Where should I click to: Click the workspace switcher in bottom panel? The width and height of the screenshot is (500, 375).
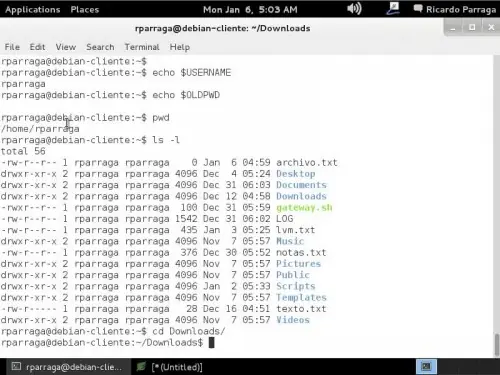pos(426,367)
